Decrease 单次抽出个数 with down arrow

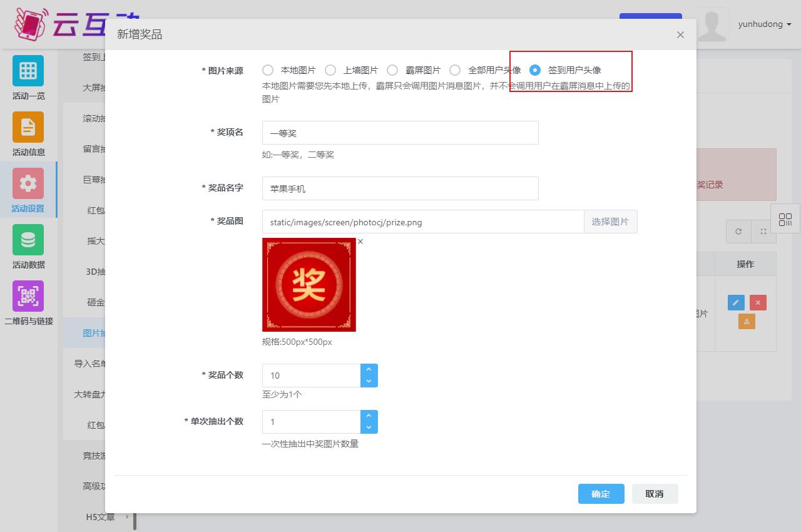pyautogui.click(x=369, y=427)
